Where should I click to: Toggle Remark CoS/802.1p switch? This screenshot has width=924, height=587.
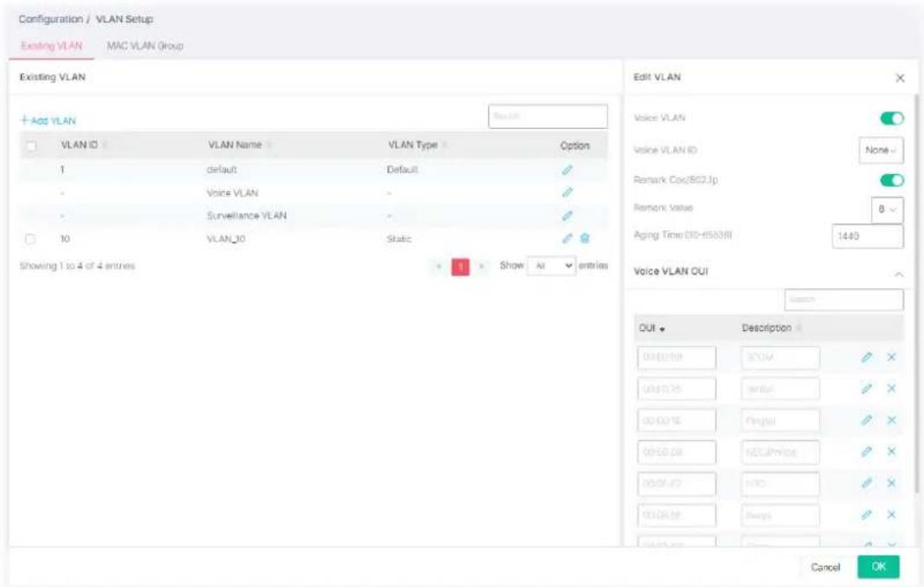click(x=892, y=180)
